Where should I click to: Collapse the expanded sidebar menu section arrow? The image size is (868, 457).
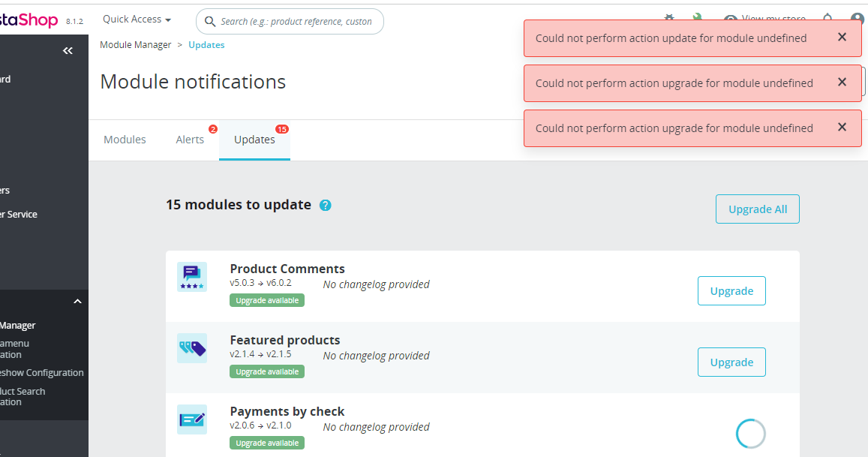(x=77, y=302)
